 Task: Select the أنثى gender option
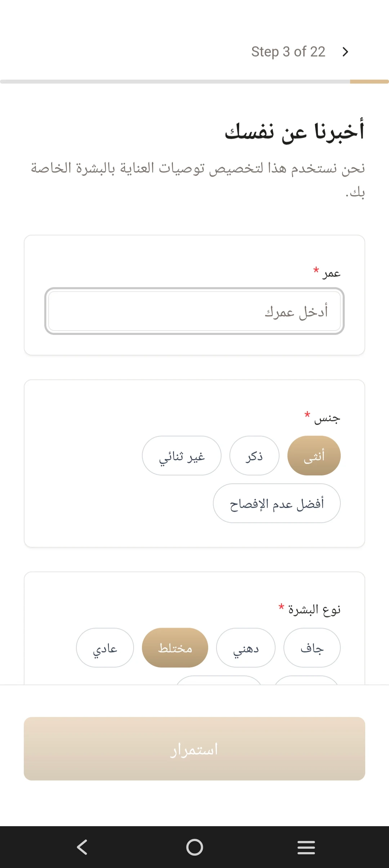(314, 456)
